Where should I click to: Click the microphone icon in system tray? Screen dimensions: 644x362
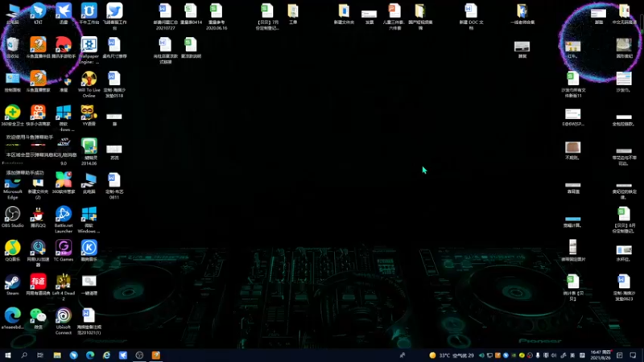click(x=538, y=356)
